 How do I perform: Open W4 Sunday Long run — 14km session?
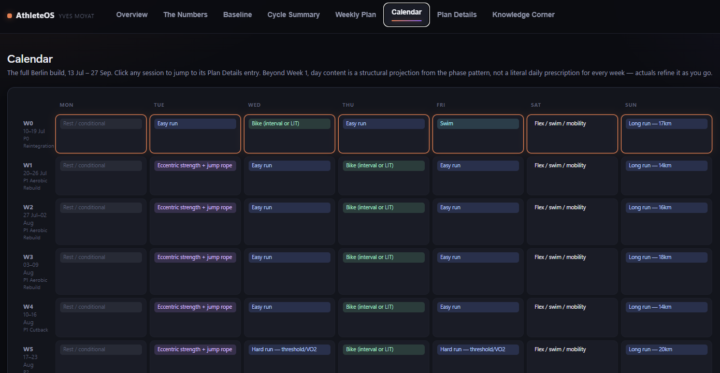(x=666, y=307)
